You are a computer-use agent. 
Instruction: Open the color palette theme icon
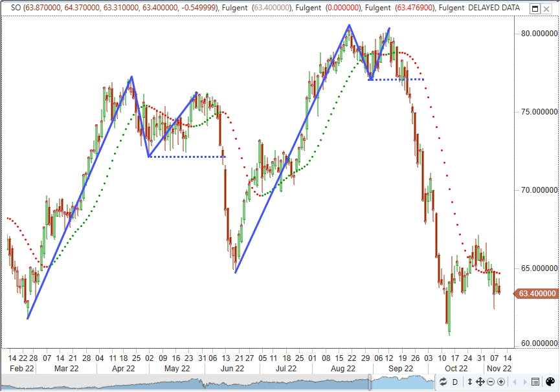pyautogui.click(x=550, y=382)
